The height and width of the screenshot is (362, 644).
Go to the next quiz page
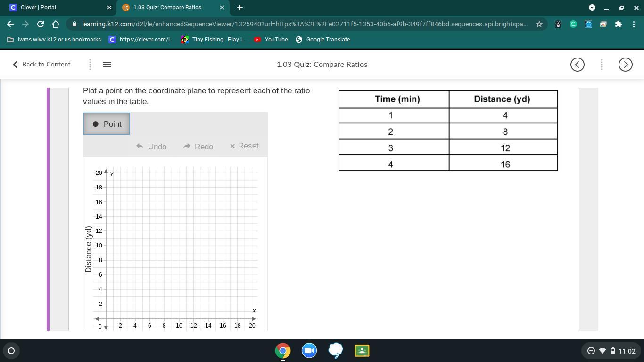click(x=626, y=65)
